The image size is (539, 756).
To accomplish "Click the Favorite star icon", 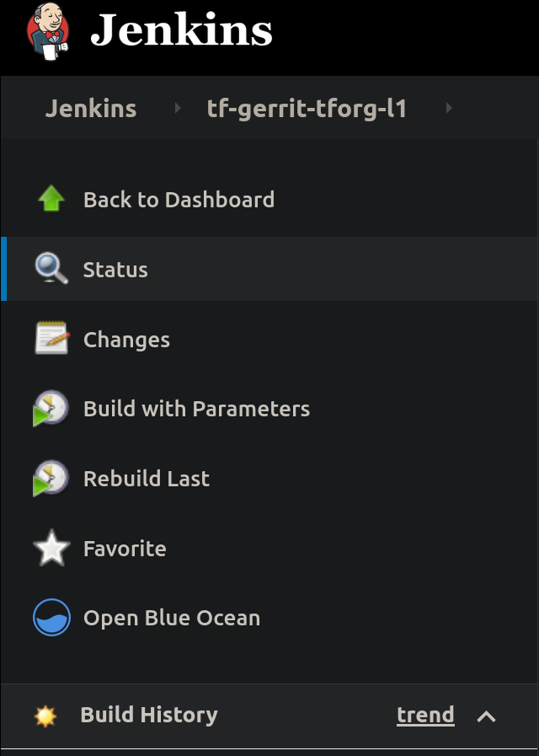I will click(51, 549).
